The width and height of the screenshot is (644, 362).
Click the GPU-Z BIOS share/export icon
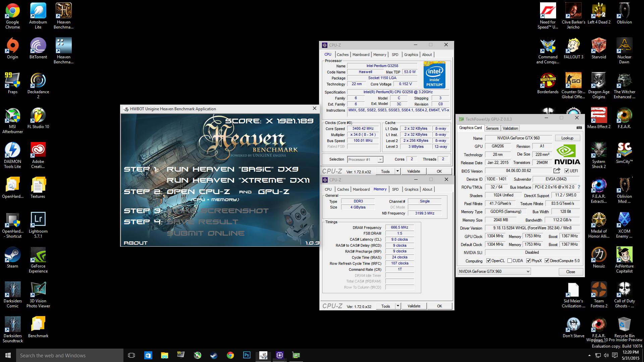[x=557, y=171]
